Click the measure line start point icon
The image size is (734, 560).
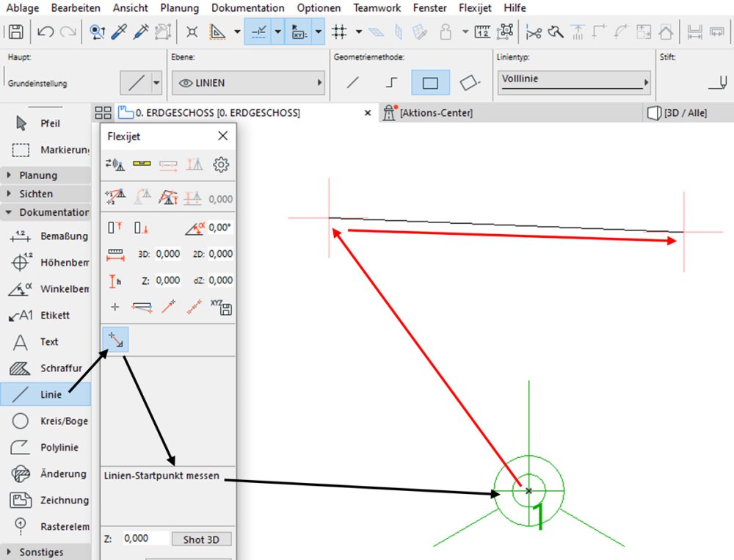[x=116, y=340]
